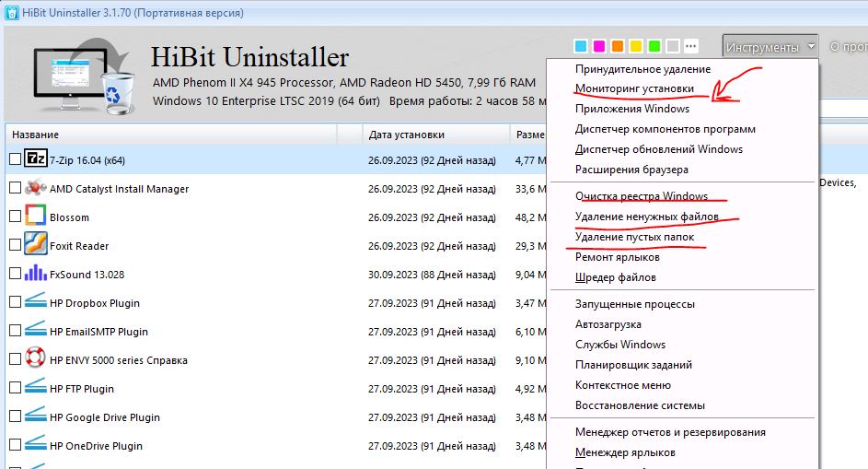The image size is (868, 469).
Task: Enable the HP FTP Plugin checkbox
Action: (15, 389)
